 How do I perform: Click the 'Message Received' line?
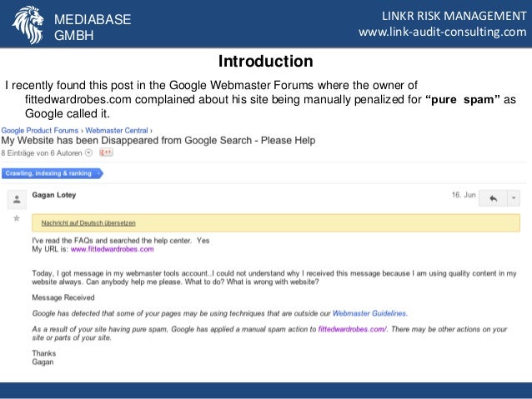click(x=63, y=297)
